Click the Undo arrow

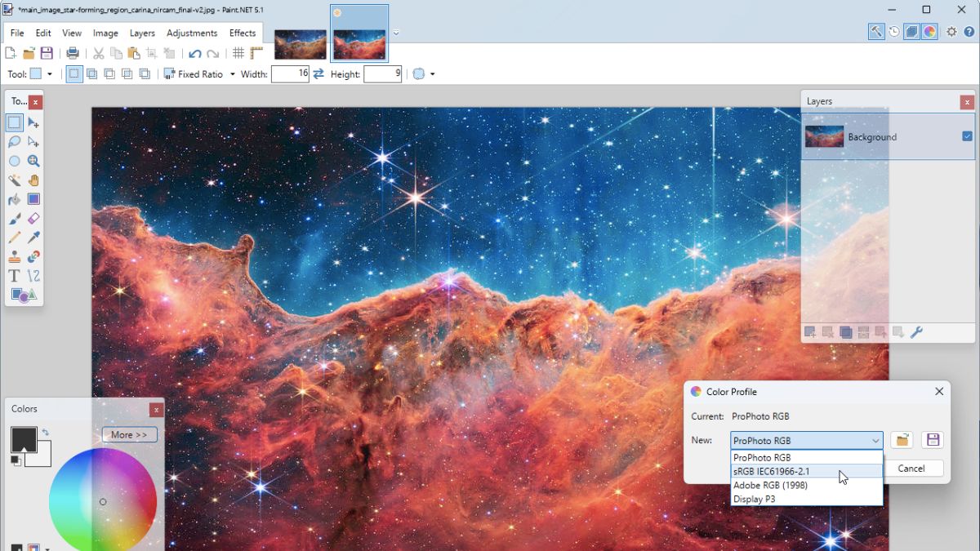click(194, 53)
